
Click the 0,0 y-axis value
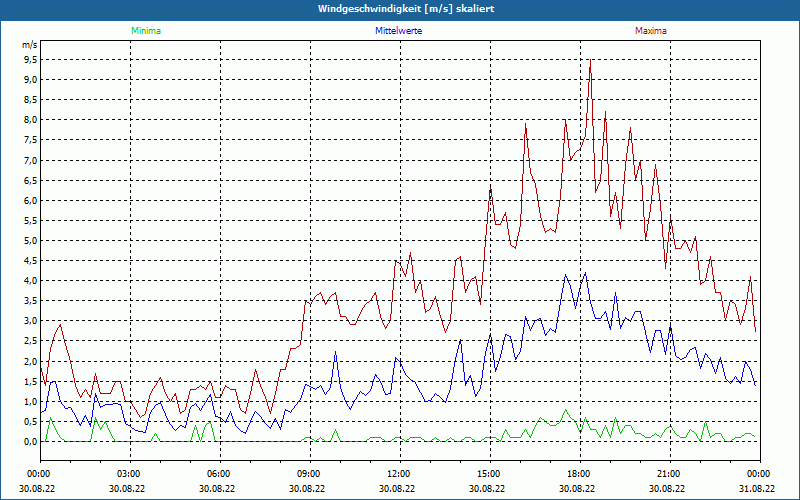point(30,441)
